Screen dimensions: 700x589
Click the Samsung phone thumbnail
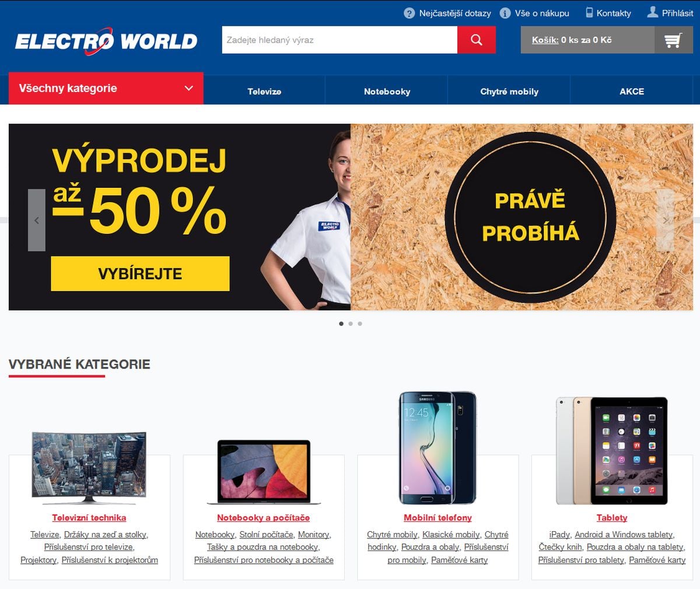[x=437, y=448]
